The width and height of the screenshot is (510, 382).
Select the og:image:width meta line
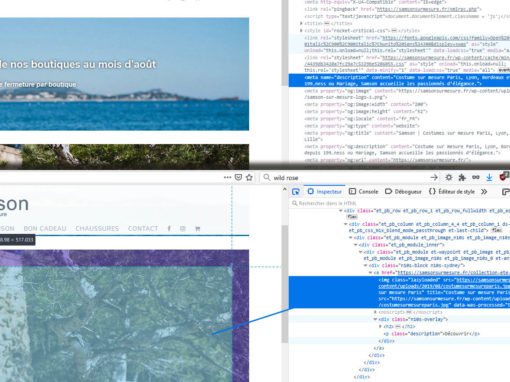pyautogui.click(x=366, y=104)
